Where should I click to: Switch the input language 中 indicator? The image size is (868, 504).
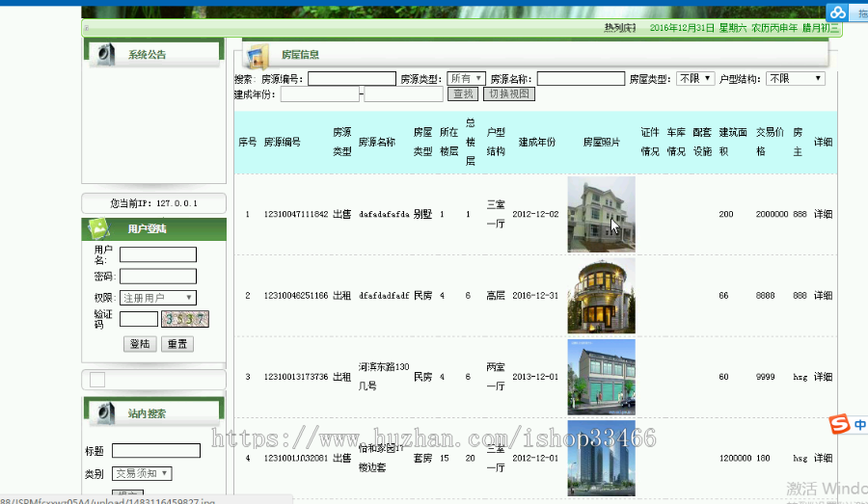(x=859, y=425)
